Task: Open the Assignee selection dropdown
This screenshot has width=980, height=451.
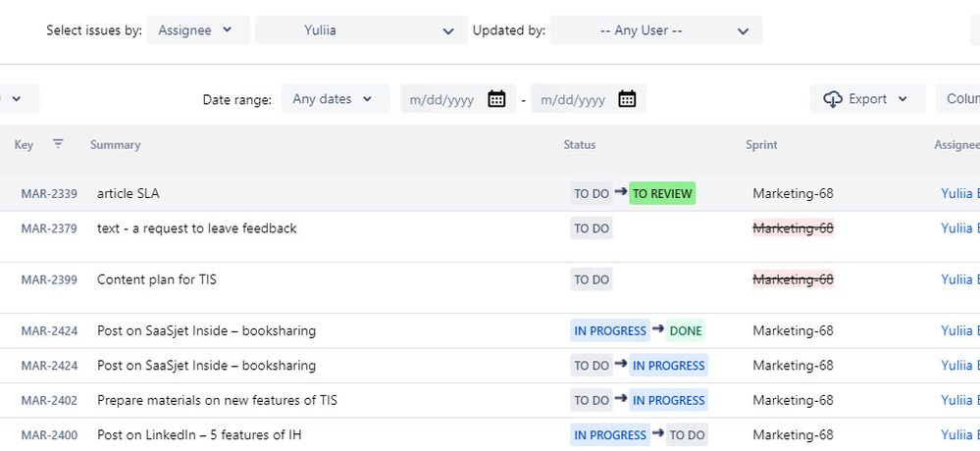Action: tap(198, 30)
